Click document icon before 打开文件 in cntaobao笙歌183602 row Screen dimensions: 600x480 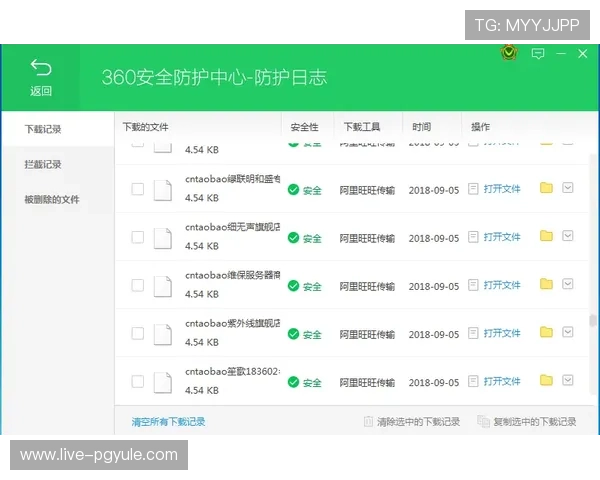coord(473,381)
